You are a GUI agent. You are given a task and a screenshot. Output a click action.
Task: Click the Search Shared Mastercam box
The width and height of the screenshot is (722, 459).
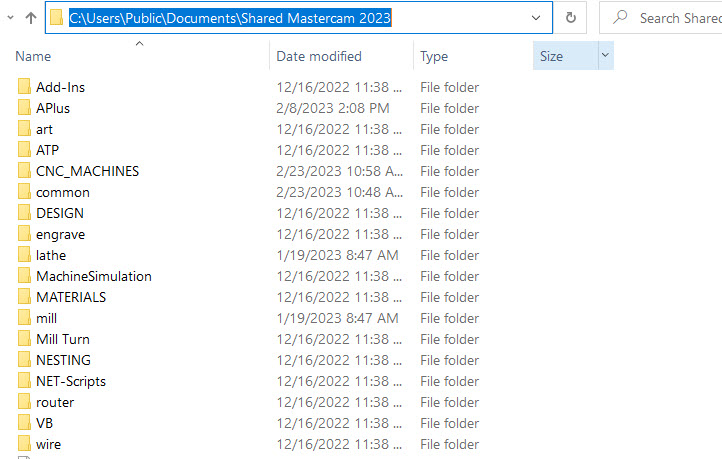(661, 18)
